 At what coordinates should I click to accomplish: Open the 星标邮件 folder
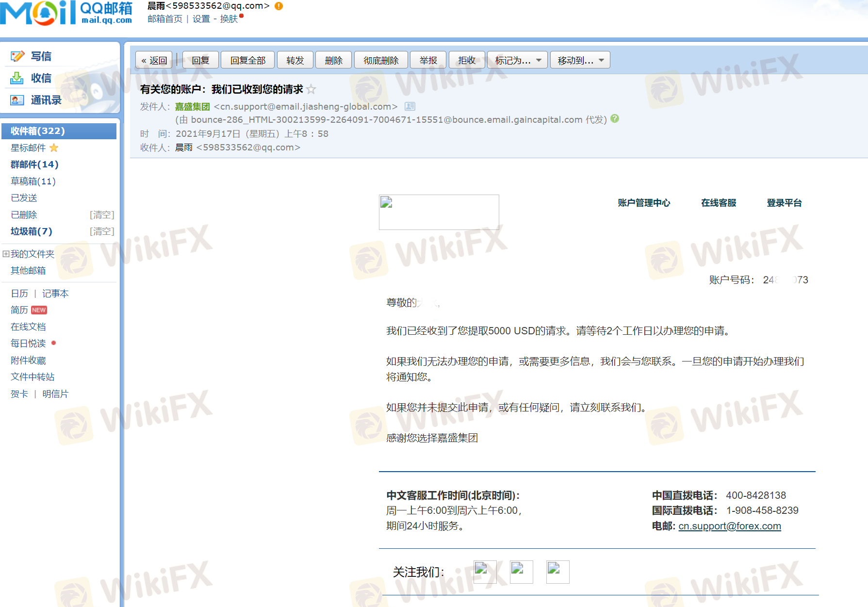[28, 148]
